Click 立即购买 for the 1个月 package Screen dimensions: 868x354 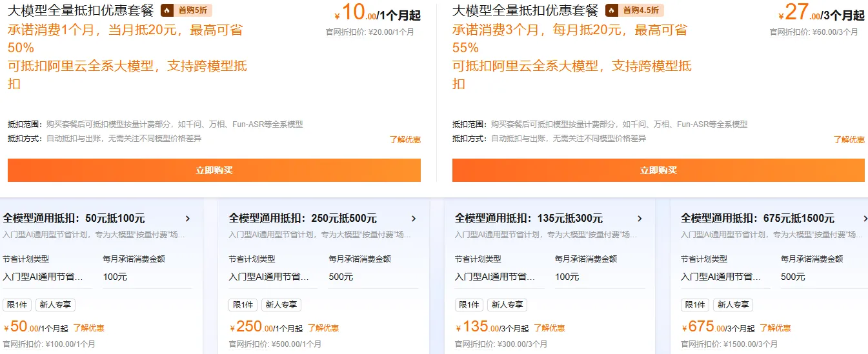coord(214,170)
